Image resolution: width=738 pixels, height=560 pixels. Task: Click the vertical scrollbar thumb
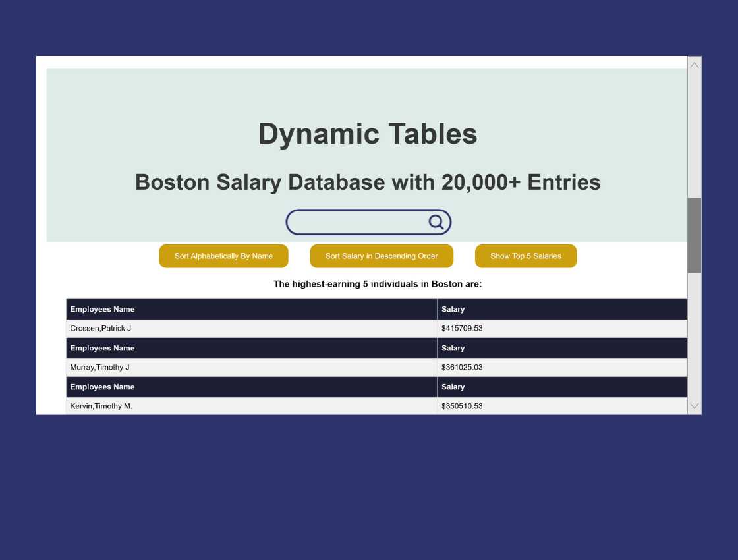[x=694, y=235]
